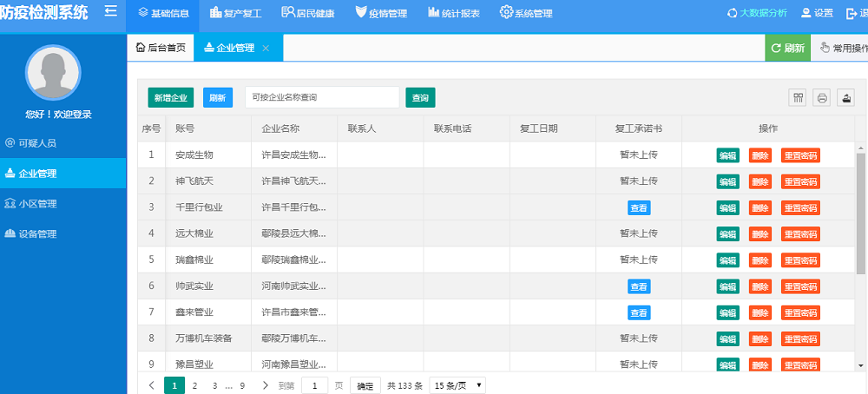The width and height of the screenshot is (868, 394).
Task: Click 重置密码 for 安成生物 row
Action: (x=800, y=156)
